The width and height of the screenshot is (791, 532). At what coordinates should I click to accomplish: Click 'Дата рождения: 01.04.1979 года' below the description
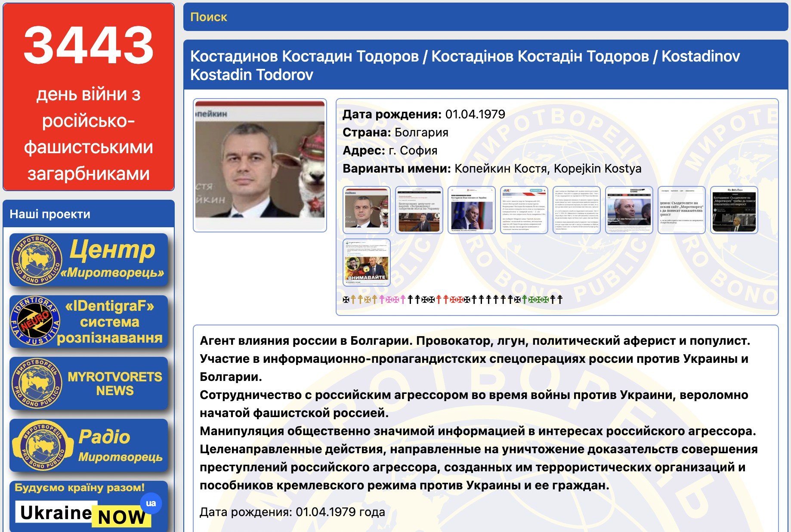pyautogui.click(x=292, y=512)
